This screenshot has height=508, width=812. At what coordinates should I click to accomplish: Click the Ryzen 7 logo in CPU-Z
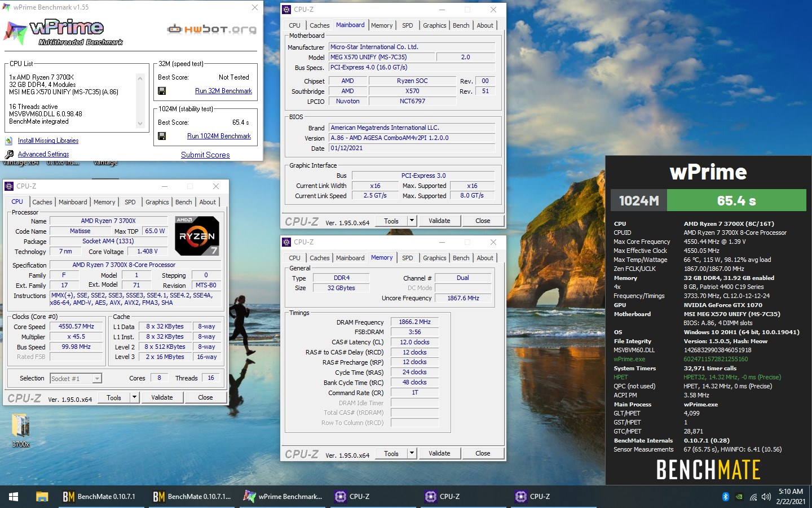[197, 235]
